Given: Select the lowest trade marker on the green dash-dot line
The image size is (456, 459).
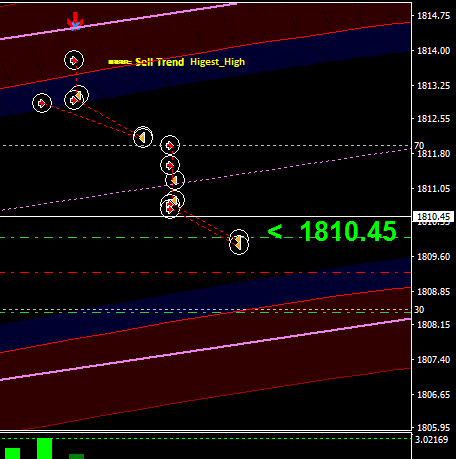Looking at the screenshot, I should coord(239,245).
